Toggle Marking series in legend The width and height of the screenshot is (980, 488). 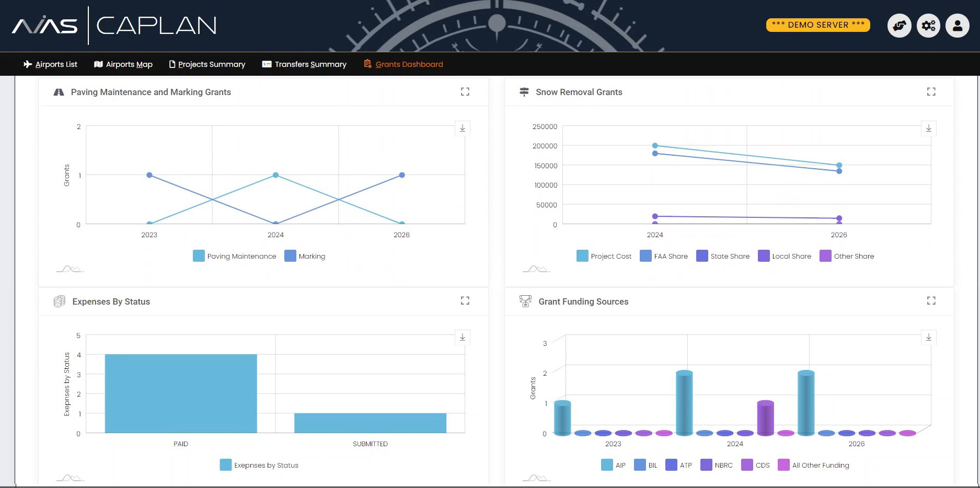click(305, 256)
